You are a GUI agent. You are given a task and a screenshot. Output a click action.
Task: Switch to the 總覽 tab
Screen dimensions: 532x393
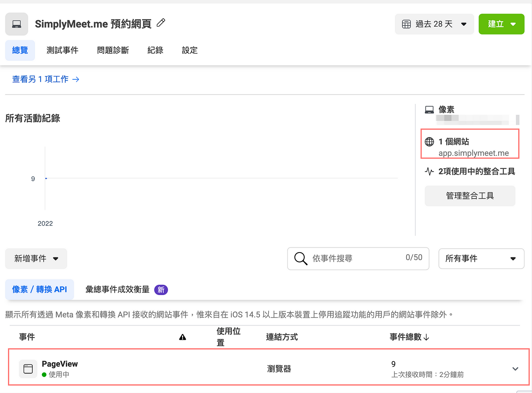20,50
